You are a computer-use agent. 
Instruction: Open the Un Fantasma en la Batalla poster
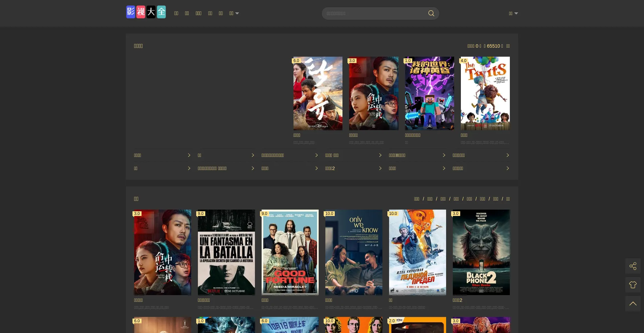pos(226,252)
